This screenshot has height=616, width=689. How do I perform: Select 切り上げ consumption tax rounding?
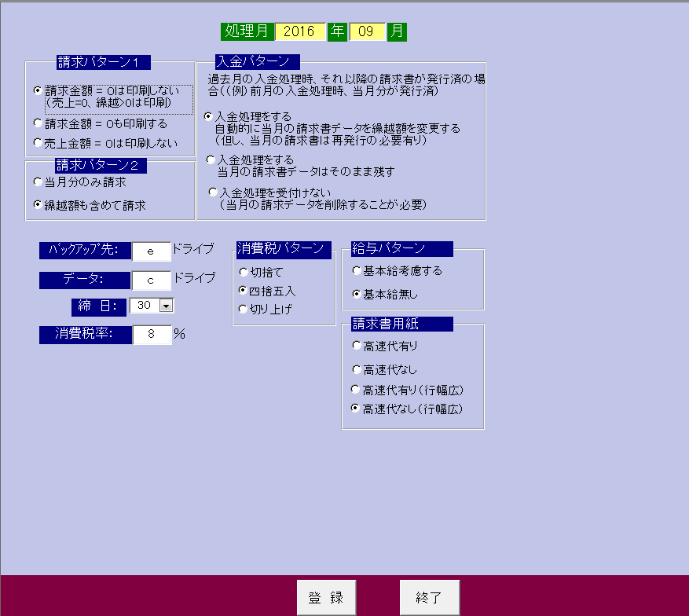coord(244,309)
